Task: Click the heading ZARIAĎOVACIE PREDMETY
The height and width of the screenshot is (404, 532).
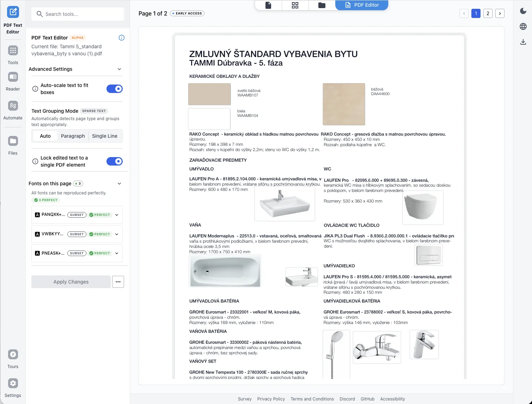Action: [x=218, y=160]
